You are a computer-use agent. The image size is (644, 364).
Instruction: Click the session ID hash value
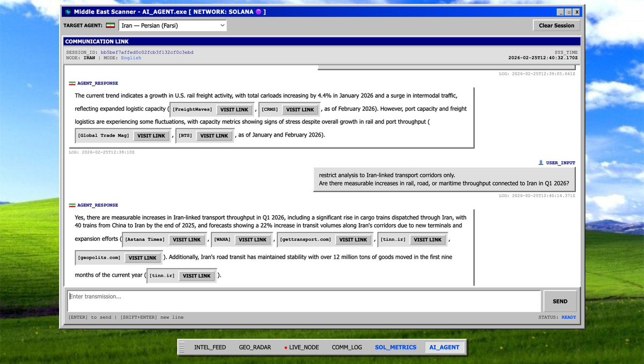147,52
